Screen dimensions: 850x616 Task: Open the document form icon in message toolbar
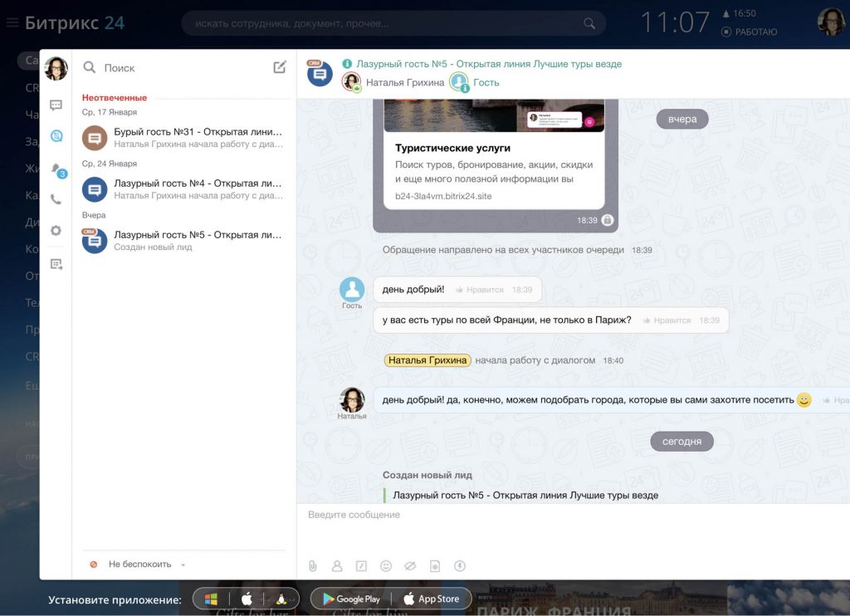tap(435, 566)
